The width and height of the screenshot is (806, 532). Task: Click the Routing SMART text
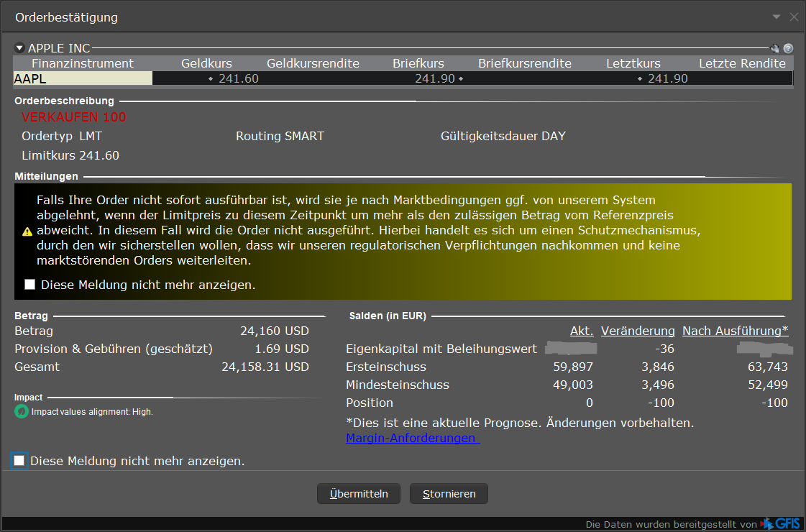tap(280, 136)
